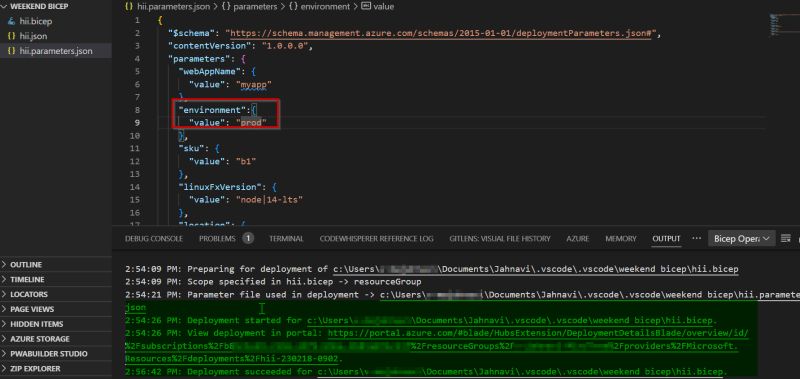800x379 pixels.
Task: Select the OUTPUT tab
Action: coord(666,239)
